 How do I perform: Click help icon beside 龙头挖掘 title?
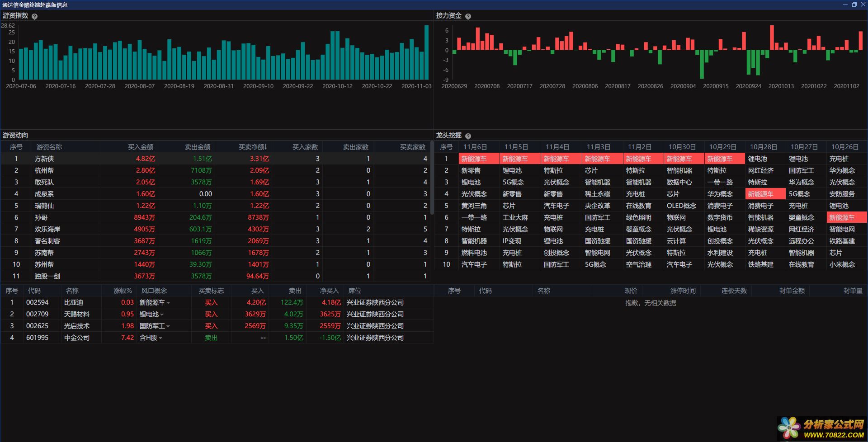click(x=468, y=136)
